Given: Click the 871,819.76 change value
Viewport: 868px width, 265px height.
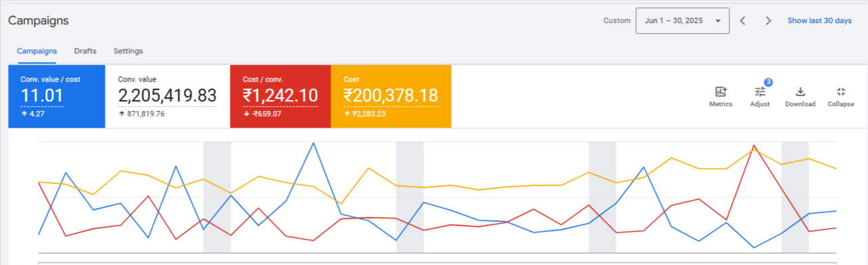Looking at the screenshot, I should pos(145,114).
